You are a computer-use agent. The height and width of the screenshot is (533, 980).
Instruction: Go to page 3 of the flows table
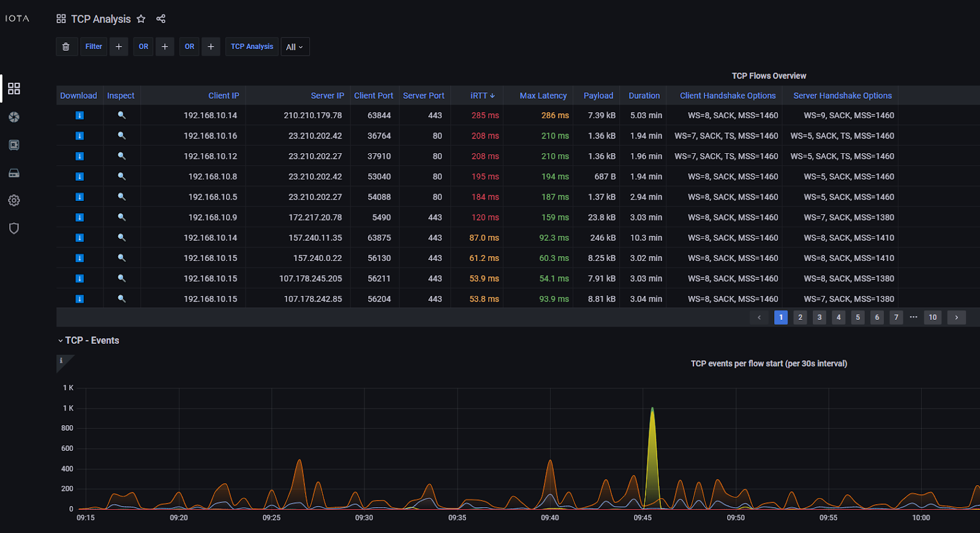pos(819,317)
